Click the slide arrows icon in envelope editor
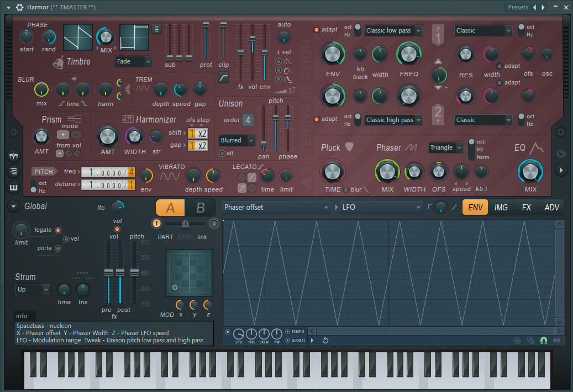 557,341
